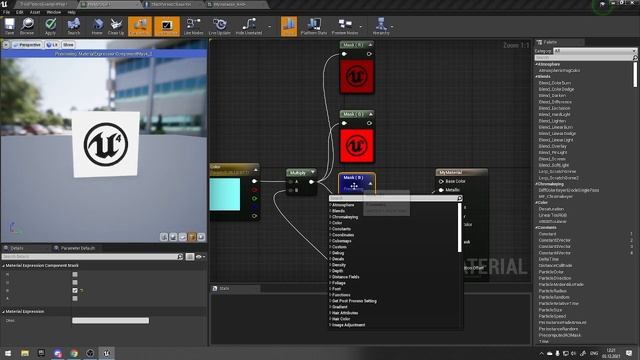640x360 pixels.
Task: Click the cyan color preview on Color node
Action: click(225, 195)
